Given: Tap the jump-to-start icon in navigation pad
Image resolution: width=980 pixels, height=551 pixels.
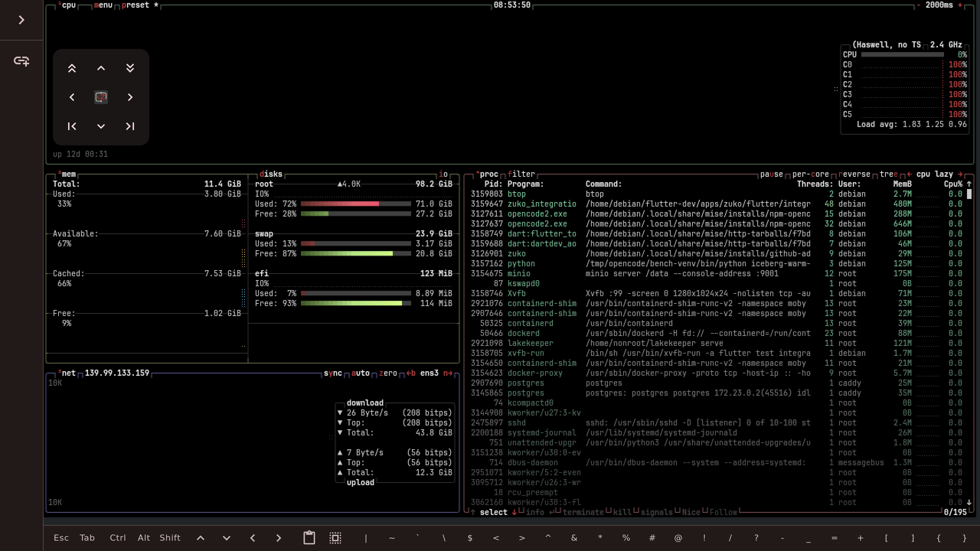Looking at the screenshot, I should pos(72,126).
